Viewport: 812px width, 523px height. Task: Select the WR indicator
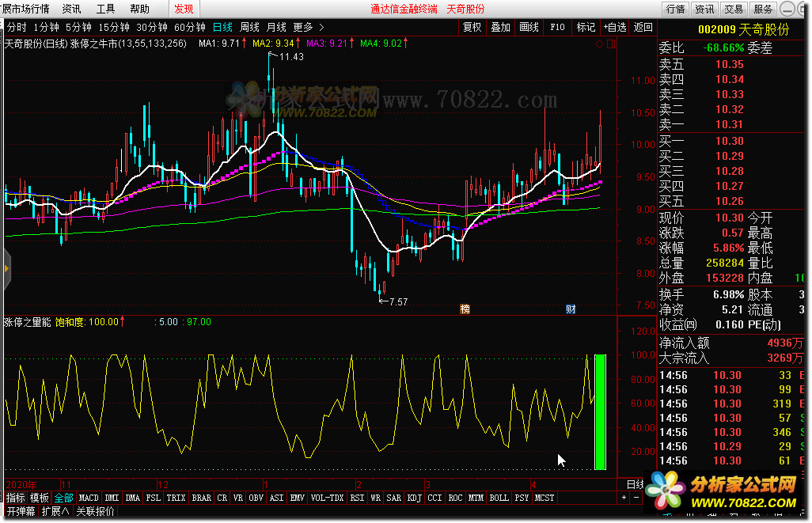click(375, 498)
